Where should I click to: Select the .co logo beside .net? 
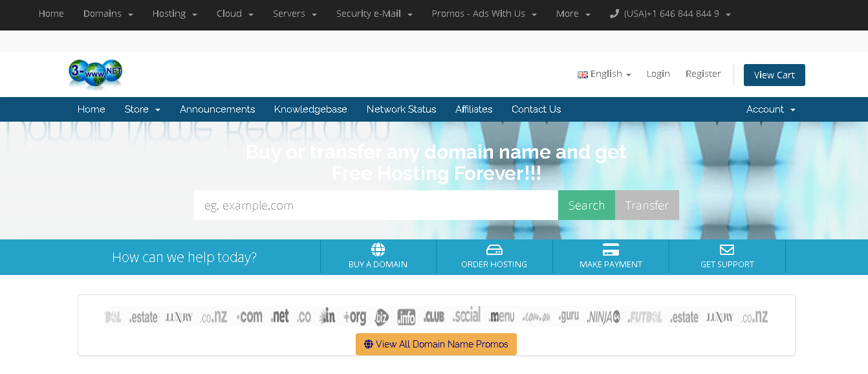click(304, 317)
